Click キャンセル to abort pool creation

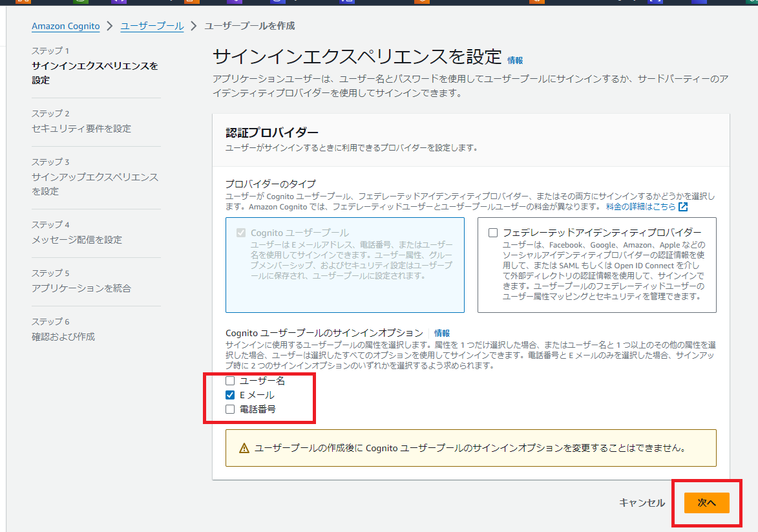point(642,503)
